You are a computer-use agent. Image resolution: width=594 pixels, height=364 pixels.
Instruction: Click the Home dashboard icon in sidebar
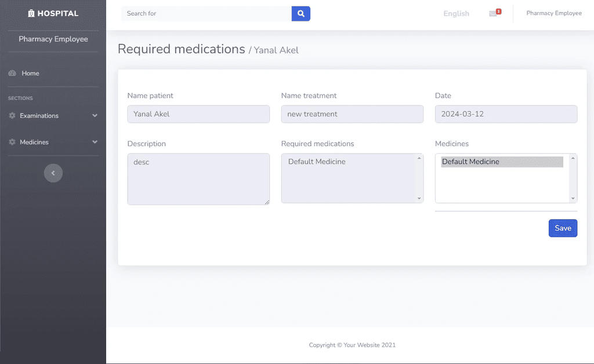coord(12,73)
